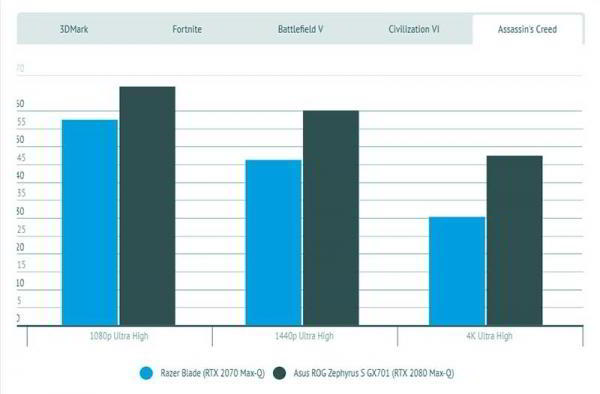Toggle the blue Razer Blade legend circle

pyautogui.click(x=146, y=373)
